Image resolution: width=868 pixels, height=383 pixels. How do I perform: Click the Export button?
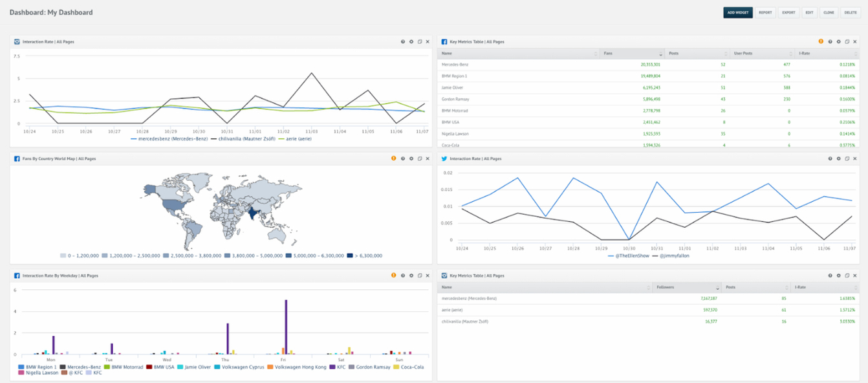(x=788, y=12)
